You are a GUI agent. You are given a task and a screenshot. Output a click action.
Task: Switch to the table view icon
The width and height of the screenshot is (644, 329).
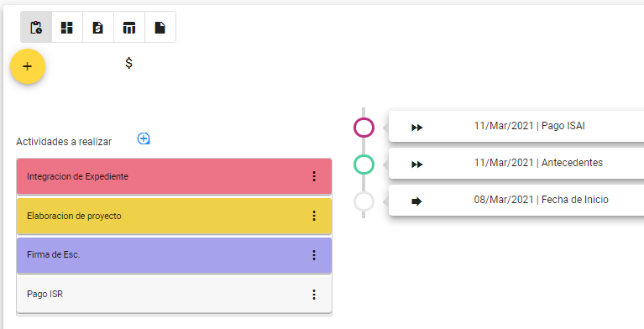point(129,27)
